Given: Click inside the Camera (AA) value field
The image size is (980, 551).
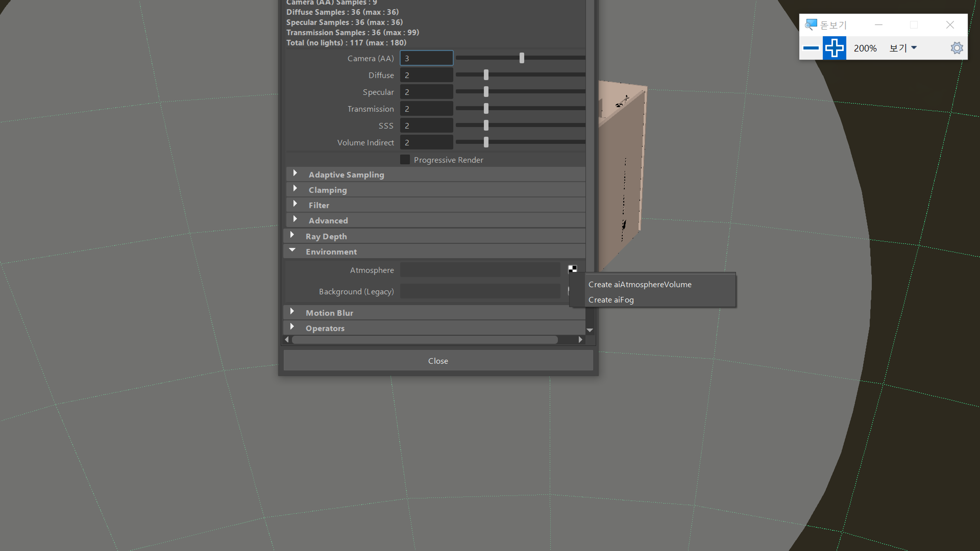Looking at the screenshot, I should pyautogui.click(x=426, y=58).
